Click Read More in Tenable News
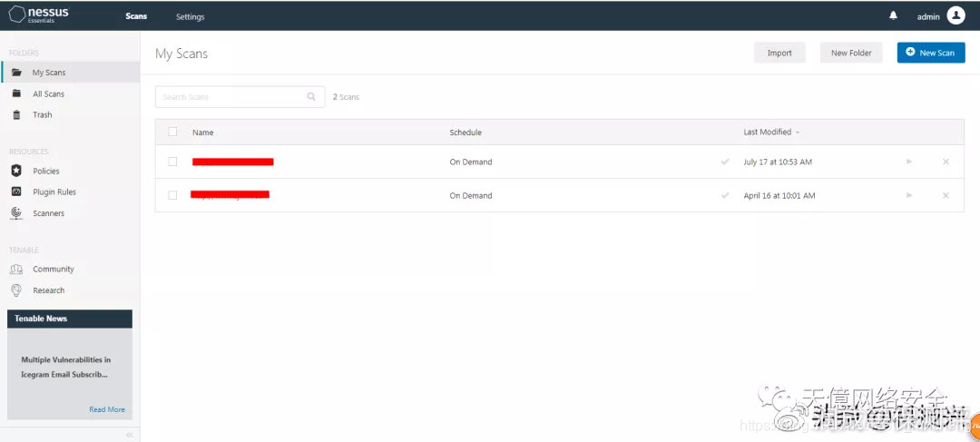 click(107, 409)
